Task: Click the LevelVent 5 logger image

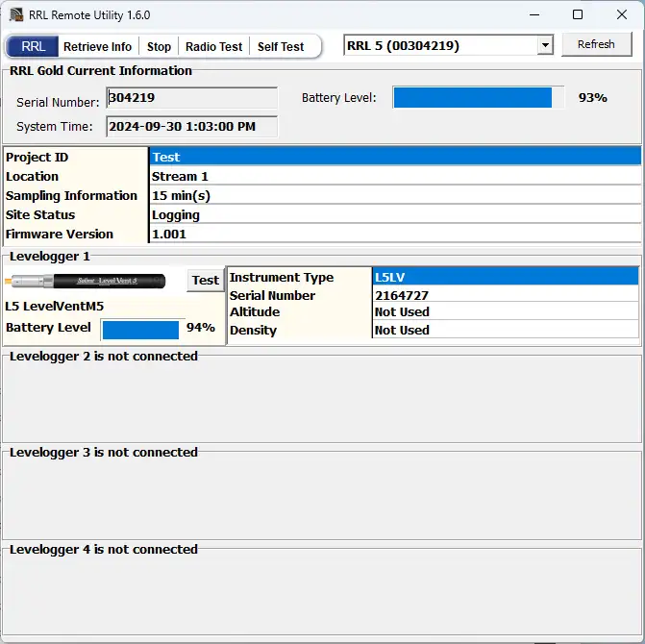Action: click(86, 281)
